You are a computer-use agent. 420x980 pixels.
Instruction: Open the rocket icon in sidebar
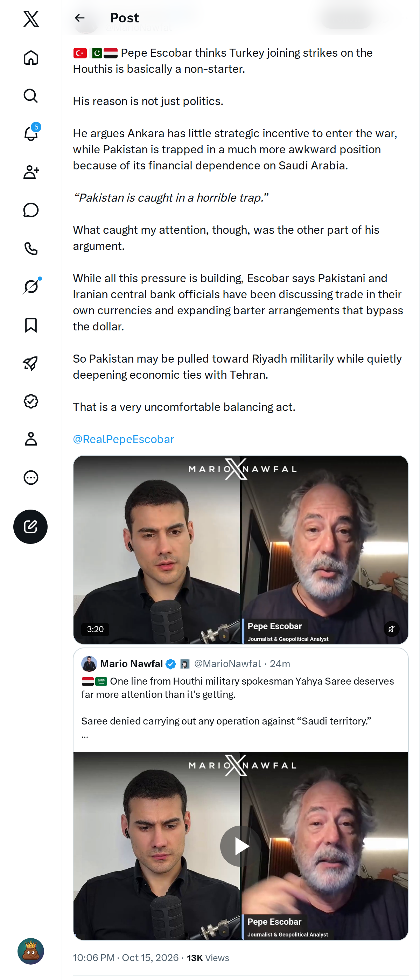[31, 363]
